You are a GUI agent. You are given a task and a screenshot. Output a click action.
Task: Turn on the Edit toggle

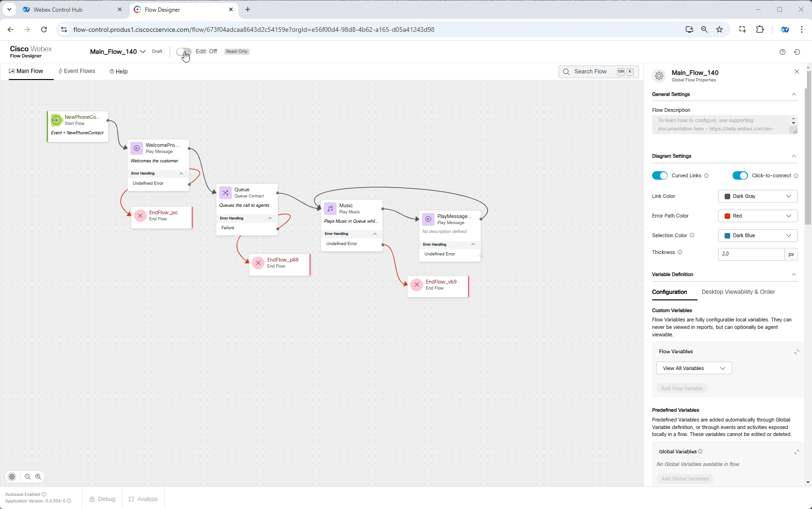click(184, 51)
